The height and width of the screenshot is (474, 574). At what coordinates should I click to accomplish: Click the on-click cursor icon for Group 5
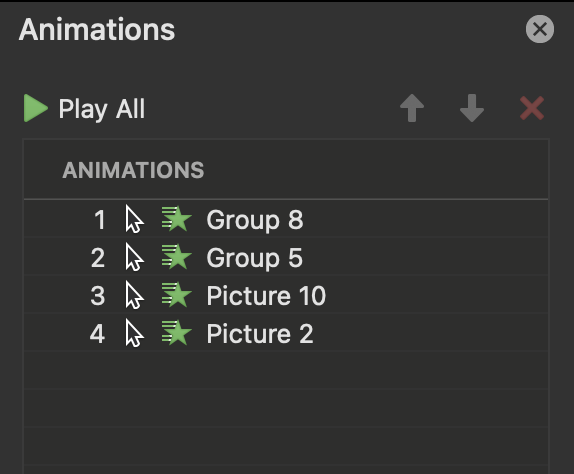pos(134,257)
